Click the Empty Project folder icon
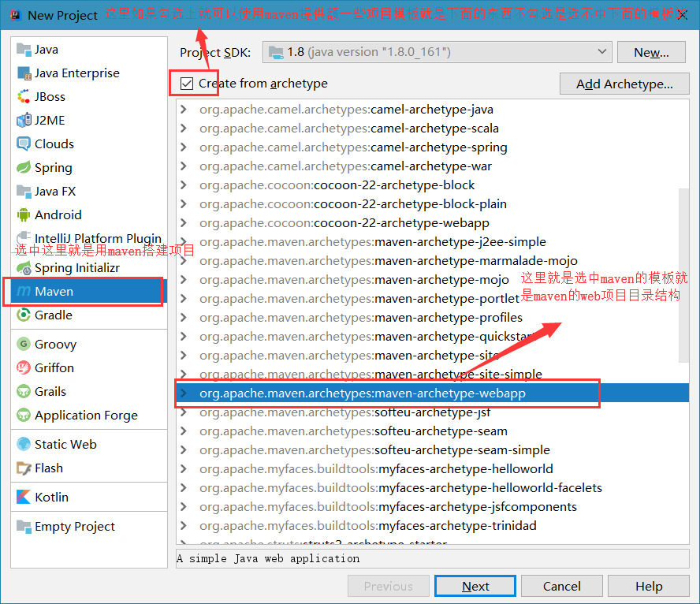Screen dimensions: 700x604 (x=24, y=526)
